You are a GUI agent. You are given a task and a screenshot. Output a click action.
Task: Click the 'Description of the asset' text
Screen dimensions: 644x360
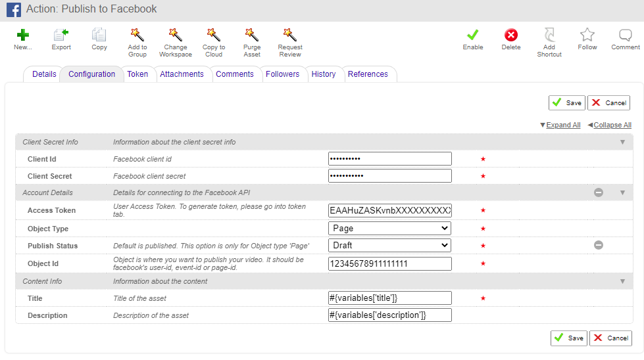click(151, 315)
